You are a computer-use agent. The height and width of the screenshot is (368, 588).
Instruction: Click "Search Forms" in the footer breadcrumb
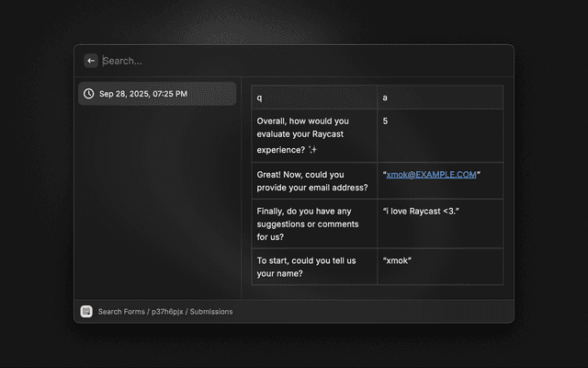[121, 312]
